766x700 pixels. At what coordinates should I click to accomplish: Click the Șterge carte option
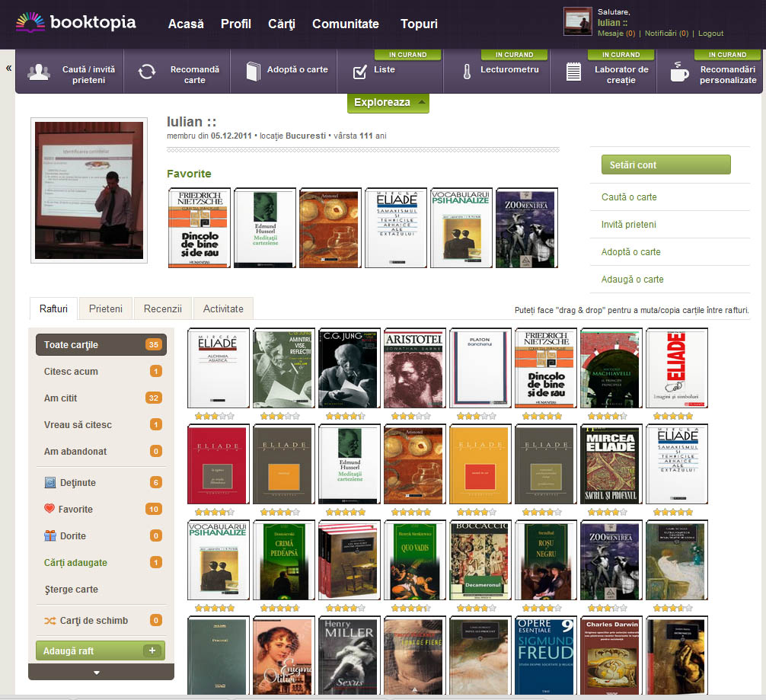point(72,590)
